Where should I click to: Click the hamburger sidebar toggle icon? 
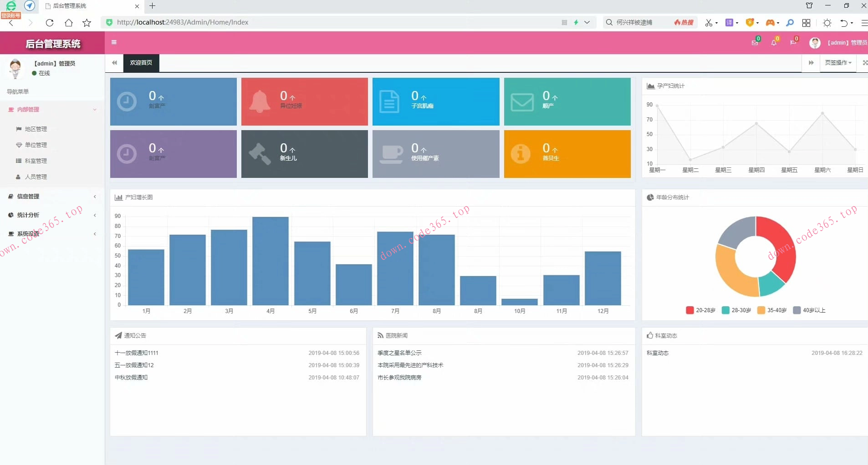114,42
